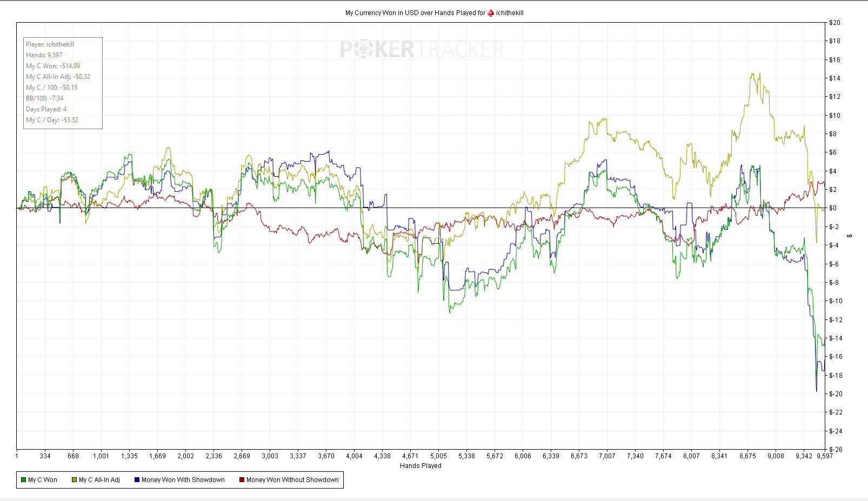This screenshot has width=868, height=501.
Task: Click the red Money Won Without Showdown swatch
Action: (242, 480)
